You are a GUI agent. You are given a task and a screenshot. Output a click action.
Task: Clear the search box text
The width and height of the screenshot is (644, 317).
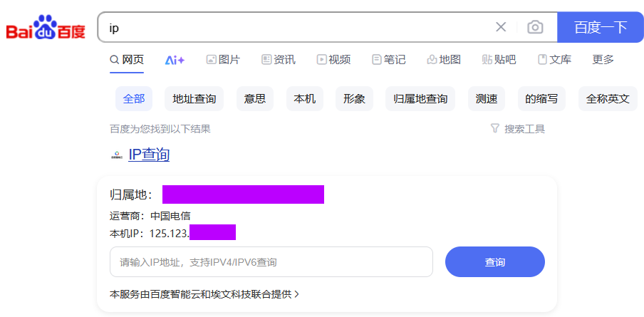point(501,27)
